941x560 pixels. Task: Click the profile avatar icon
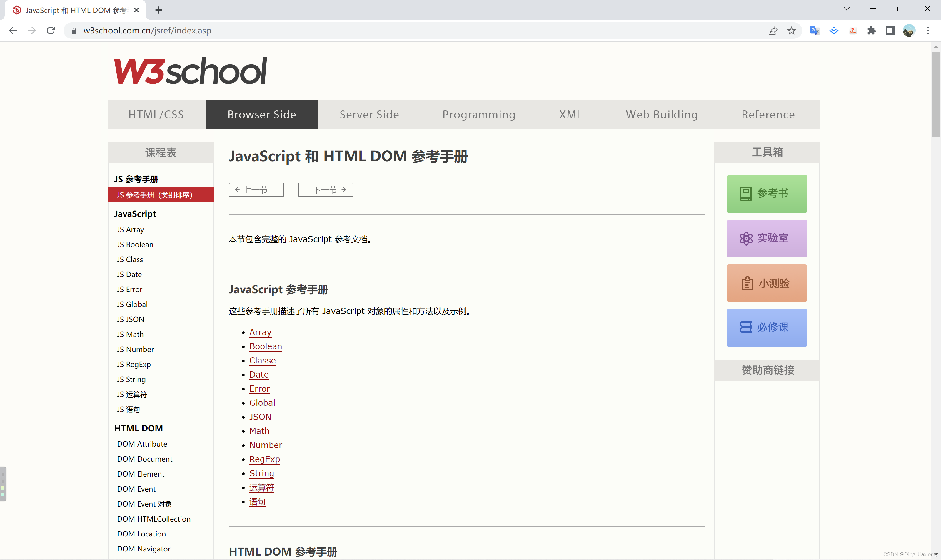point(909,31)
